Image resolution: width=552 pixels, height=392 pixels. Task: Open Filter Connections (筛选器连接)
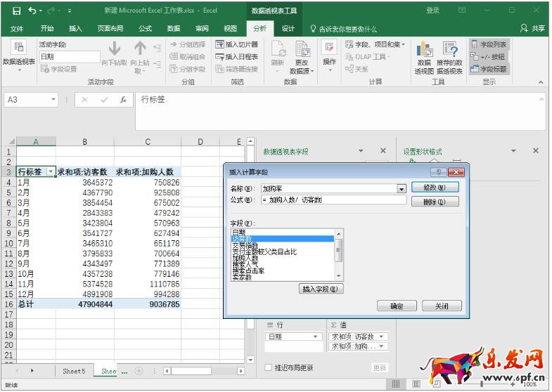(x=236, y=69)
